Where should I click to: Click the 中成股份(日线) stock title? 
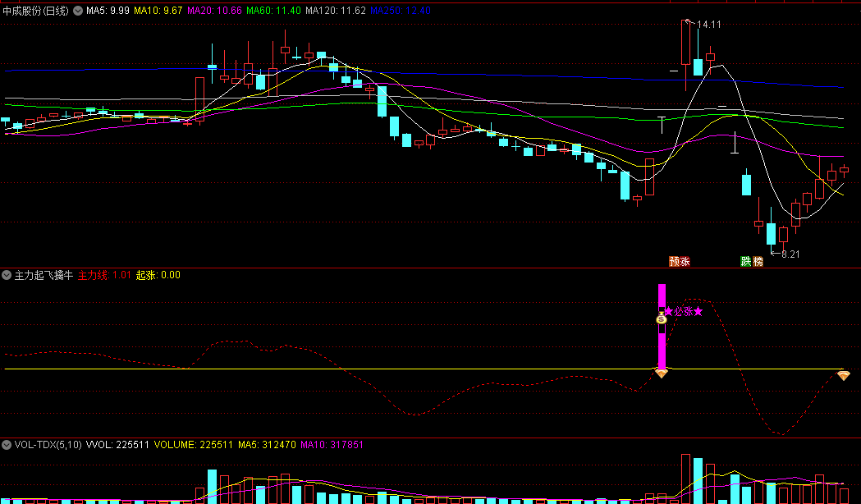pyautogui.click(x=35, y=11)
